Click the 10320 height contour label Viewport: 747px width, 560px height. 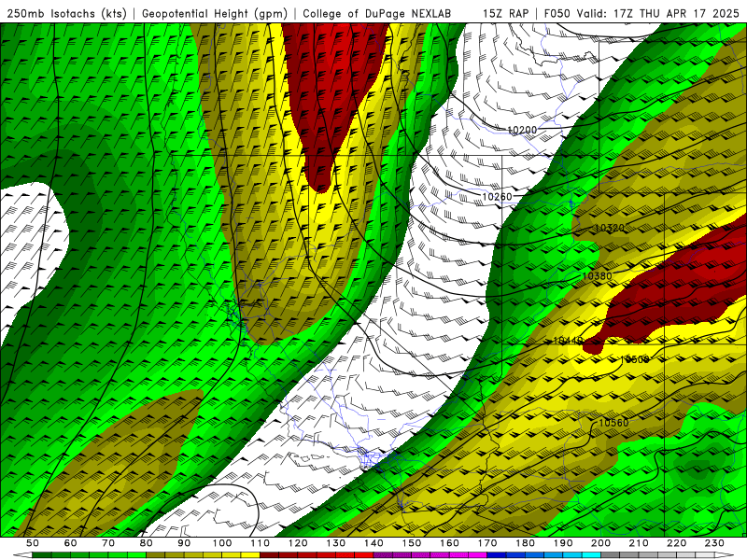coord(609,228)
